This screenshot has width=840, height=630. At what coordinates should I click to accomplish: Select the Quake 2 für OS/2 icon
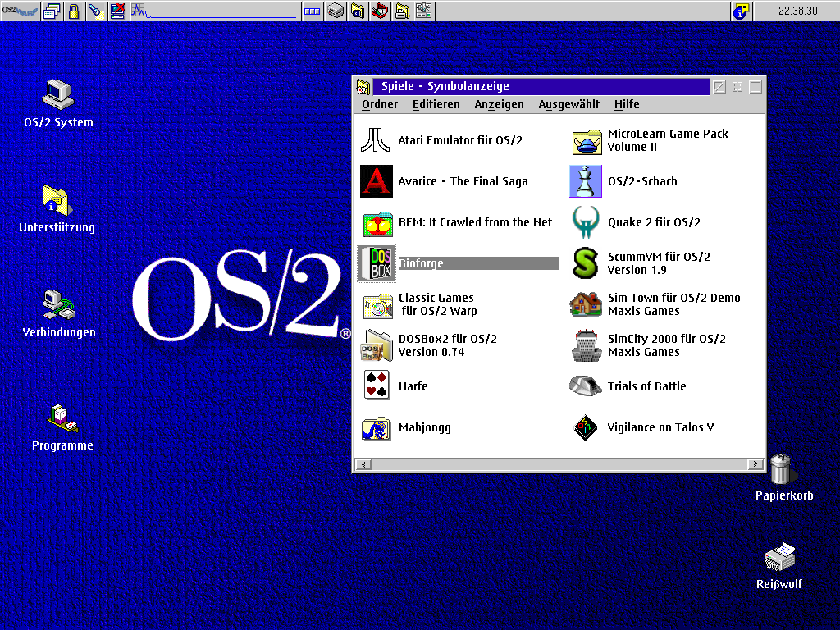(x=586, y=221)
